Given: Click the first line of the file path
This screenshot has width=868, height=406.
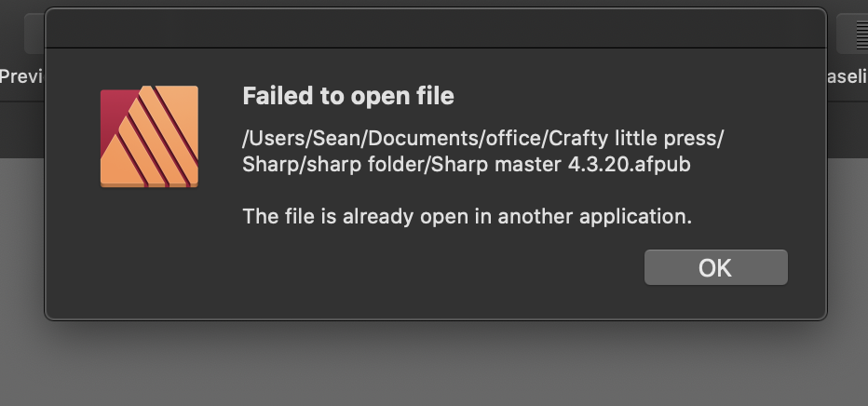Looking at the screenshot, I should (482, 139).
